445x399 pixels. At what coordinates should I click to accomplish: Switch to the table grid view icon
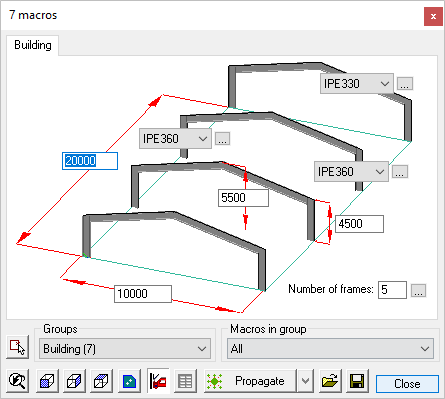click(185, 381)
